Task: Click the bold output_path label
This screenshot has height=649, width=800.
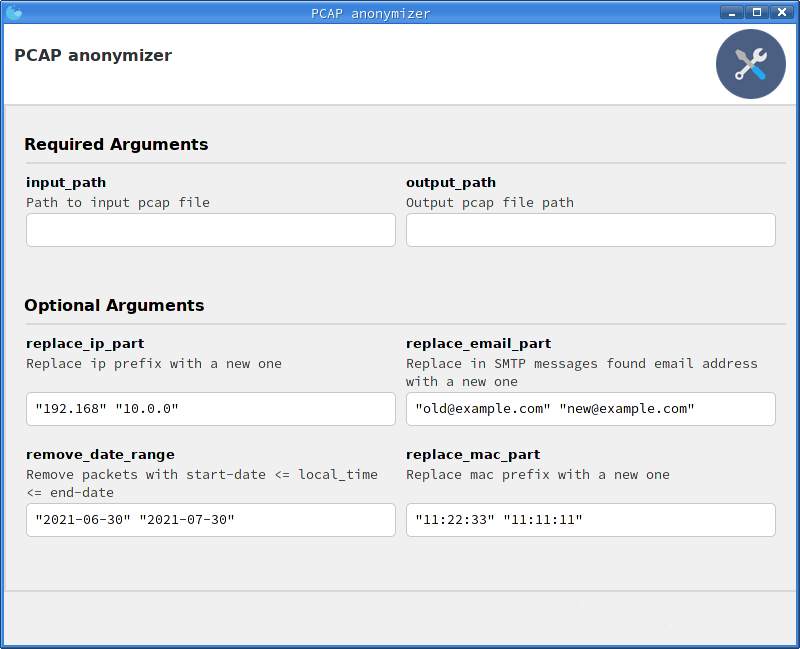Action: (451, 182)
